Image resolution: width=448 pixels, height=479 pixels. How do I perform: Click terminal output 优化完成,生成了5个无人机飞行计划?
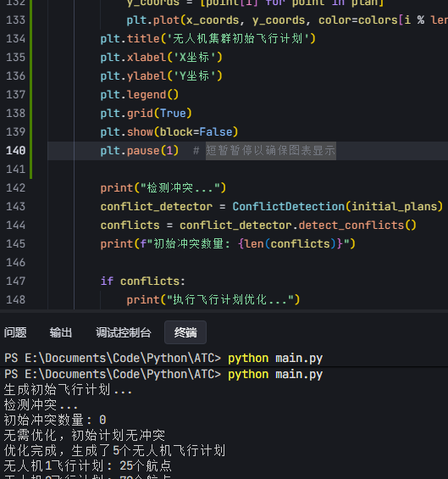pyautogui.click(x=114, y=450)
